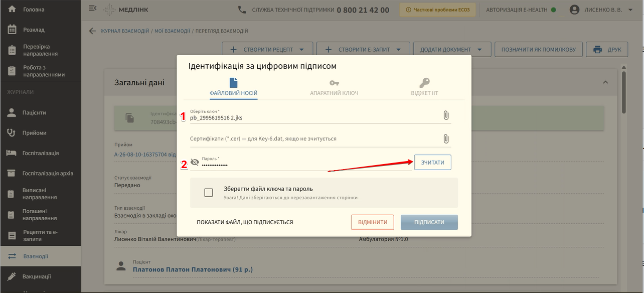Screen dimensions: 644x293
Task: Click Госпіталізація архів archive icon
Action: pyautogui.click(x=11, y=173)
